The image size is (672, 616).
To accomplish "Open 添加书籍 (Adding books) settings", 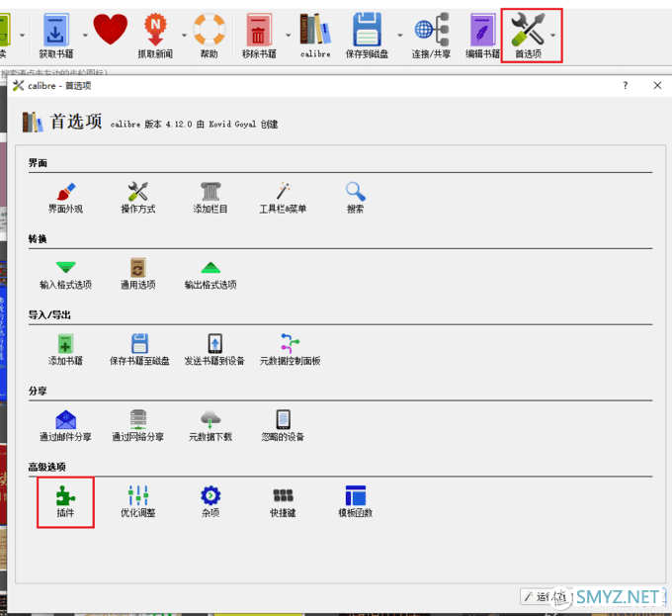I will click(x=65, y=350).
